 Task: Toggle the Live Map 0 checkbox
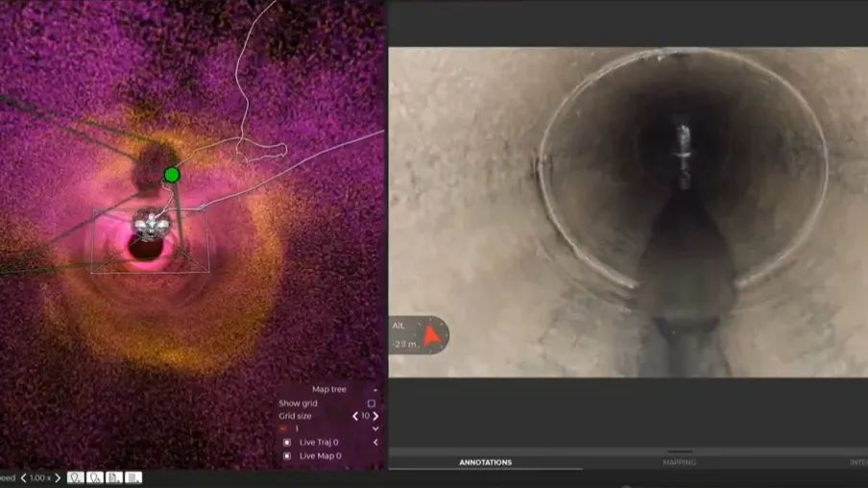point(286,455)
